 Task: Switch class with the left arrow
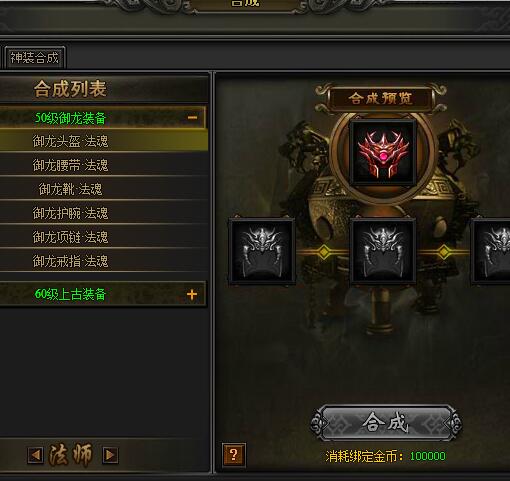36,455
